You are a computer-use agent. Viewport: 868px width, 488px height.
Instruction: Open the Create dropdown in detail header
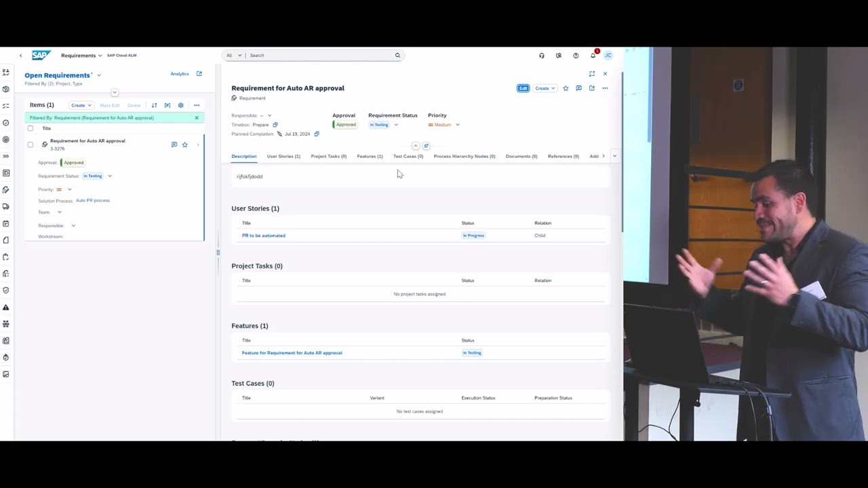pos(545,88)
